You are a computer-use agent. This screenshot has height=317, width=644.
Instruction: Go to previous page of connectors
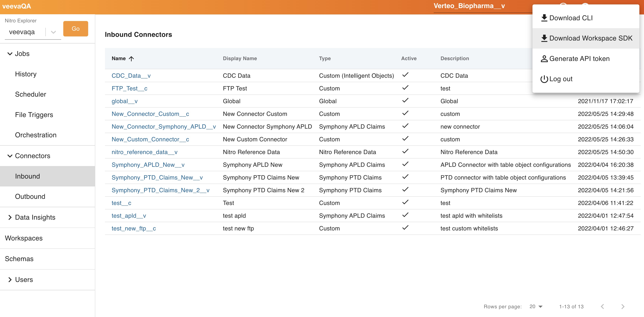click(x=602, y=307)
